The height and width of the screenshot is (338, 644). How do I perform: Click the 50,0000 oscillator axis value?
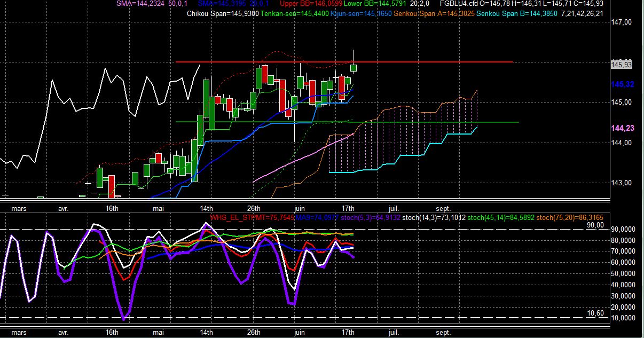click(x=624, y=273)
